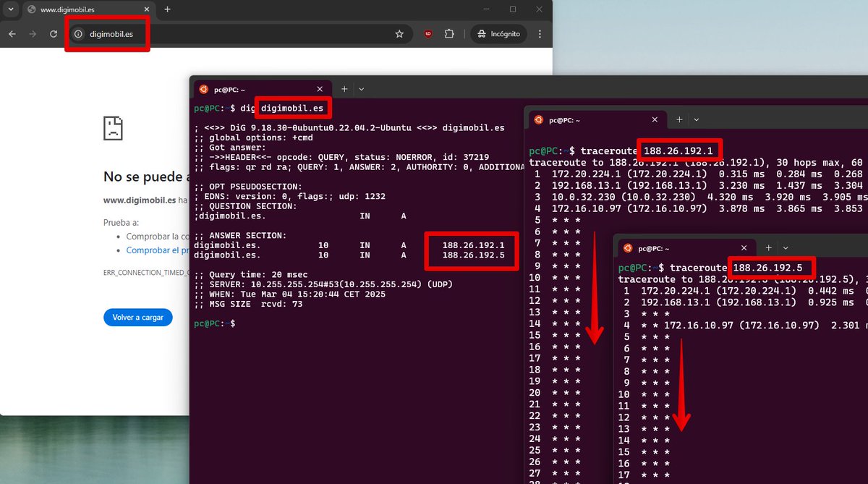Click the 'Query time: 20 msec' line

(251, 275)
